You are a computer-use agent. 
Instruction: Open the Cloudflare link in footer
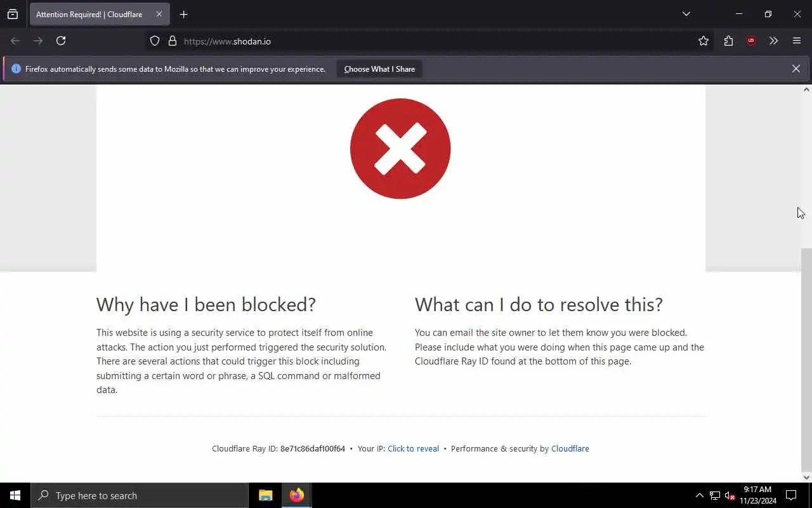(570, 448)
